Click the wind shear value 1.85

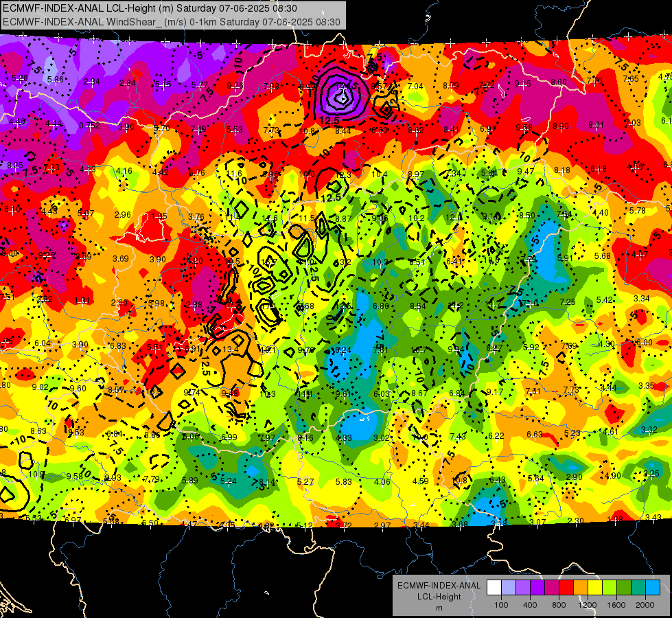tap(159, 216)
